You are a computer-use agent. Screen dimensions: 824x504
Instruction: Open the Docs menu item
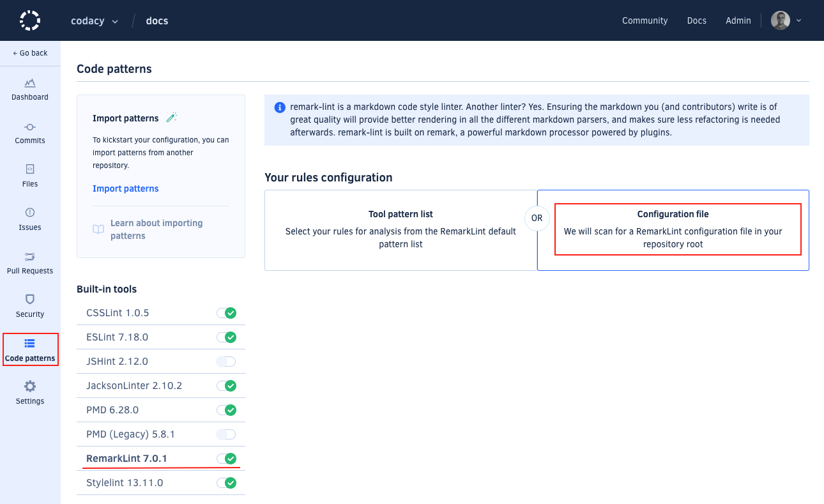696,20
